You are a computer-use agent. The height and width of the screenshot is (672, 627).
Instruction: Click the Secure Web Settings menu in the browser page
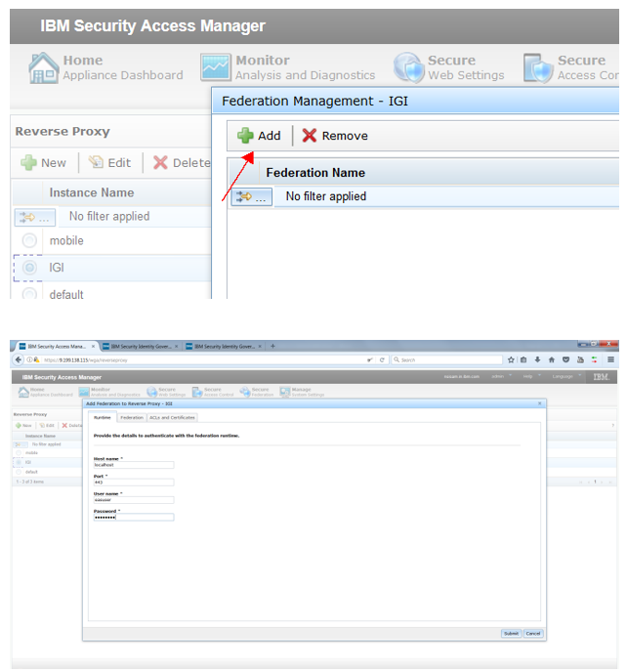tap(166, 392)
